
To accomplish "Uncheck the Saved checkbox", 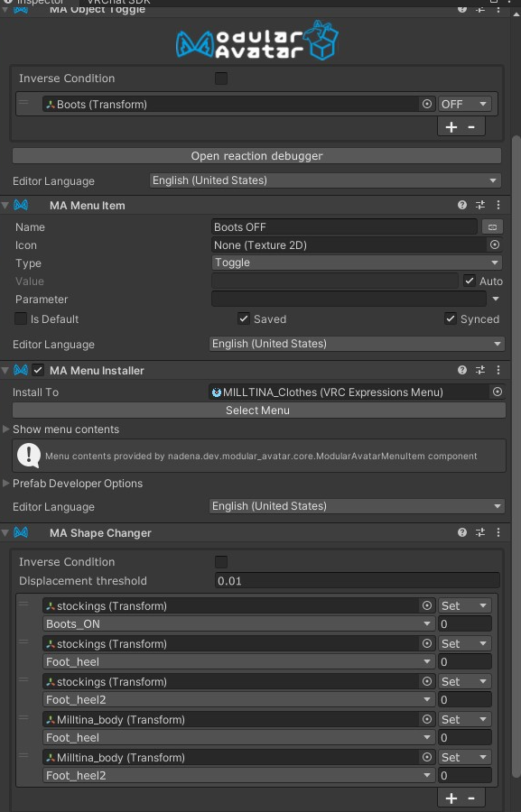I will [244, 318].
